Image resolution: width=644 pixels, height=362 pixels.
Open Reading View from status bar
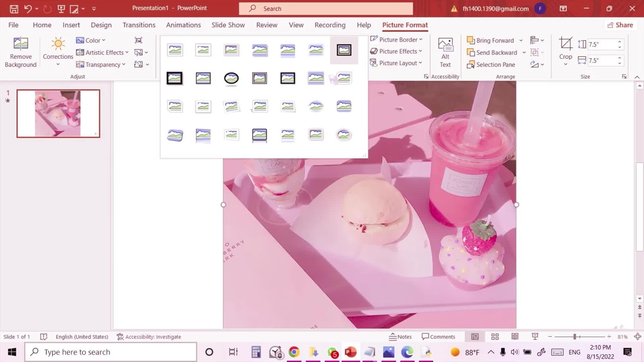[x=515, y=337]
